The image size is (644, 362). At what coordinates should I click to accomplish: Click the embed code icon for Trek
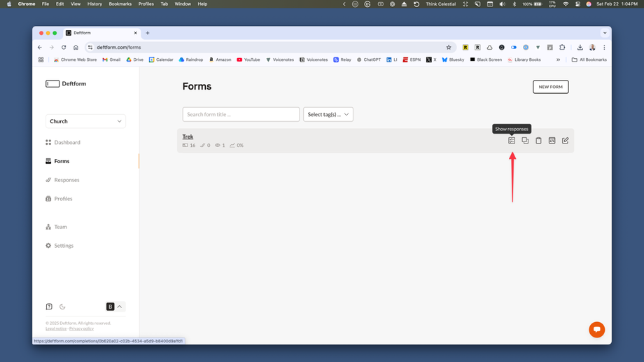point(552,141)
